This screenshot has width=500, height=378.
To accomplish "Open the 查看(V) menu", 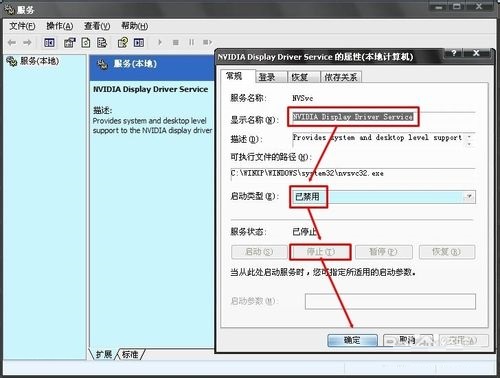I will pyautogui.click(x=97, y=26).
